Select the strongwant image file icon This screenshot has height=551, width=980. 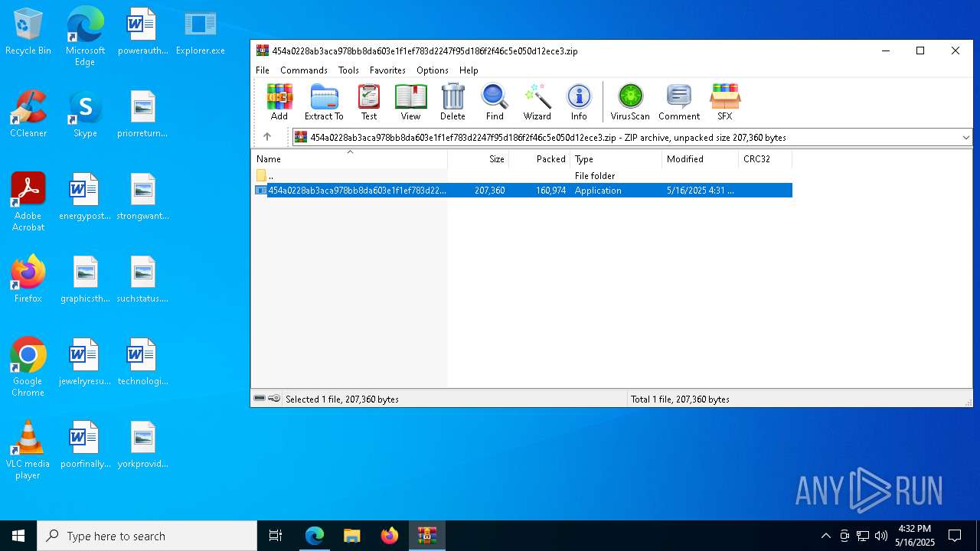point(142,197)
